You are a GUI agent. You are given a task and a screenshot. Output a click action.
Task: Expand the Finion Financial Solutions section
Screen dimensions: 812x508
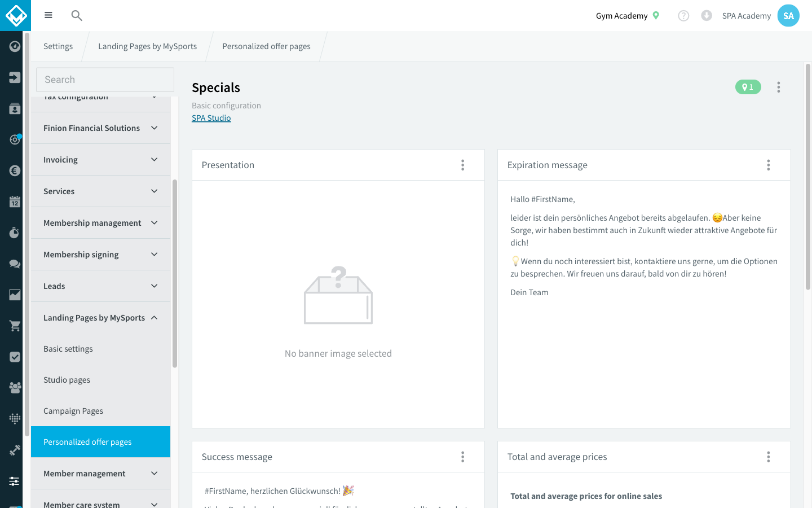click(100, 128)
